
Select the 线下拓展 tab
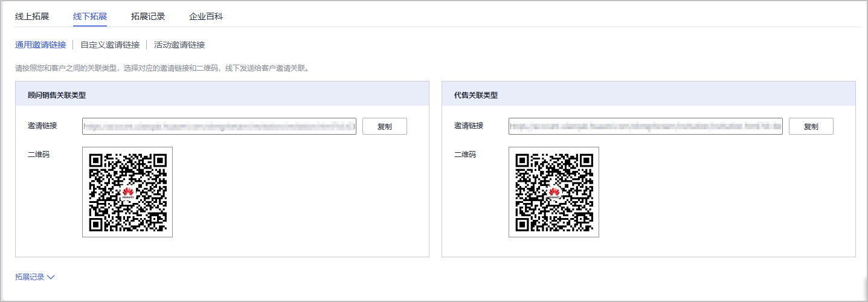click(x=90, y=17)
